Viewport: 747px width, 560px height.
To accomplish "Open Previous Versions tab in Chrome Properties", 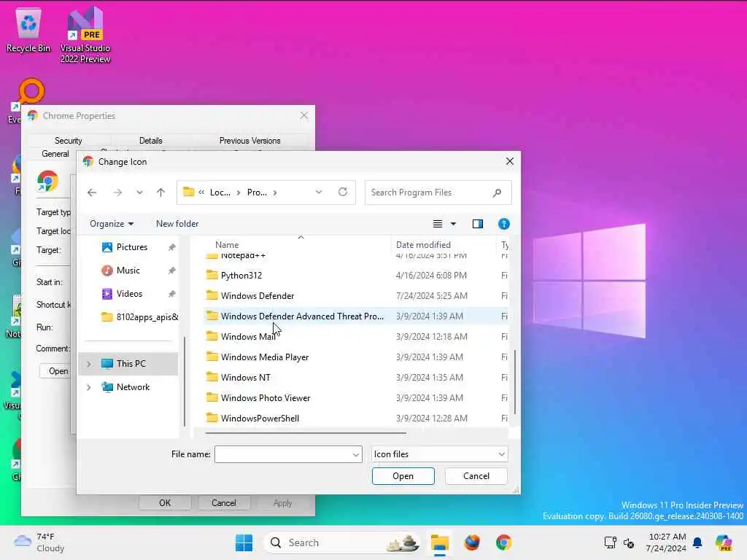I will [x=249, y=141].
